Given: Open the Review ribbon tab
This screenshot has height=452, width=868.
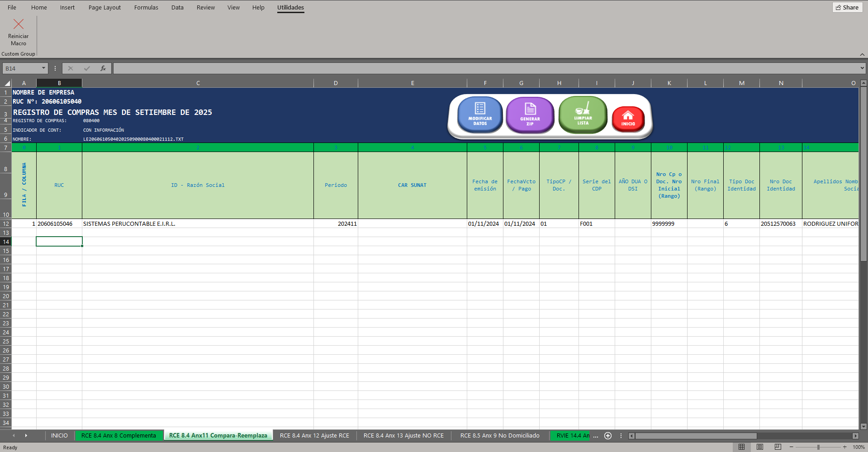Looking at the screenshot, I should click(206, 7).
